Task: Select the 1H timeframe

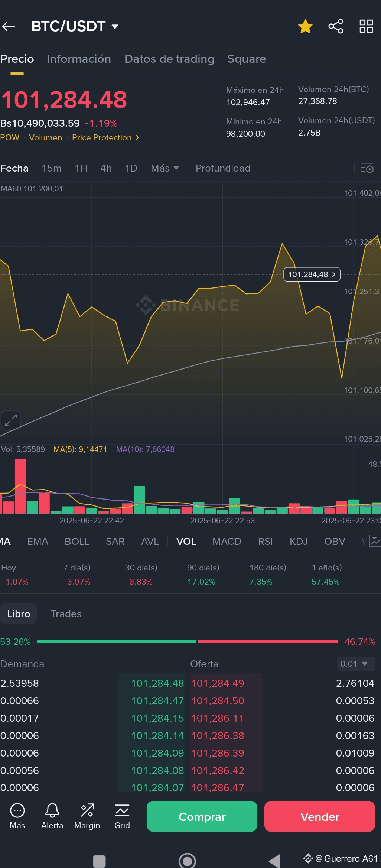Action: click(81, 168)
